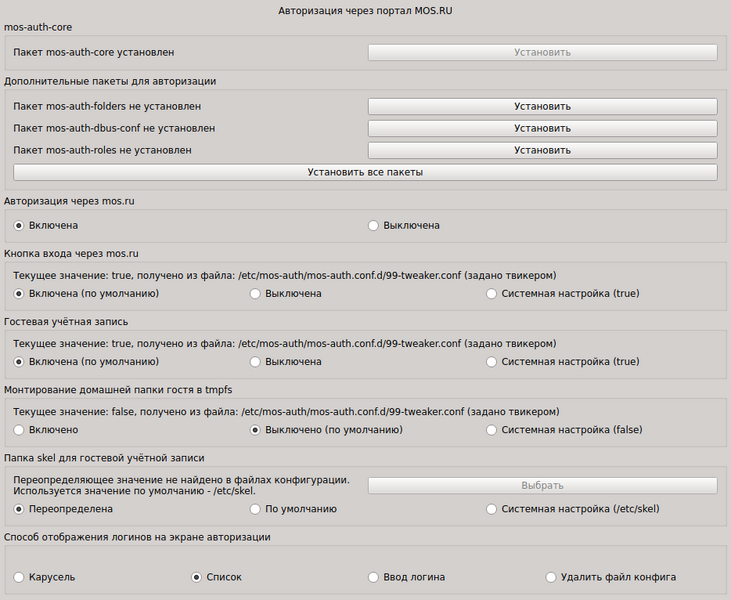Enable Включена (по умолчанию) for Кнопка входа

19,294
